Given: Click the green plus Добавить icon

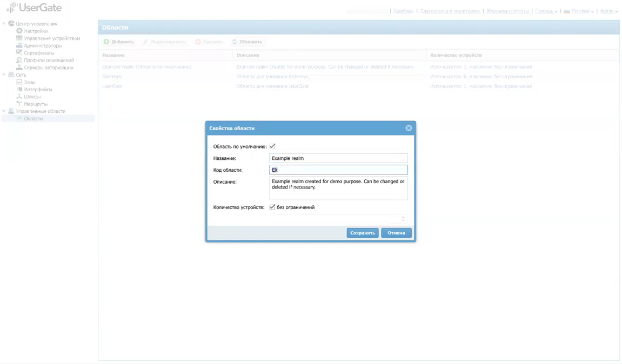Looking at the screenshot, I should coord(106,42).
